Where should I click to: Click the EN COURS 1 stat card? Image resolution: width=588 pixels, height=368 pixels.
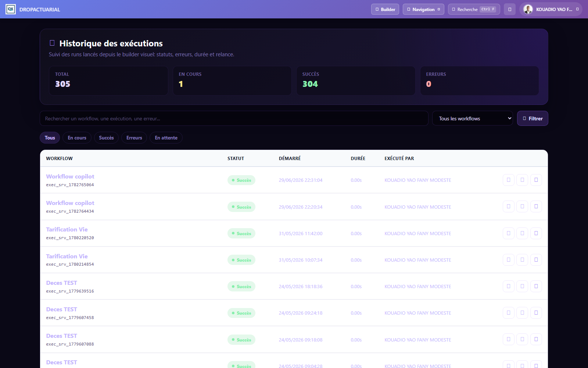[232, 81]
